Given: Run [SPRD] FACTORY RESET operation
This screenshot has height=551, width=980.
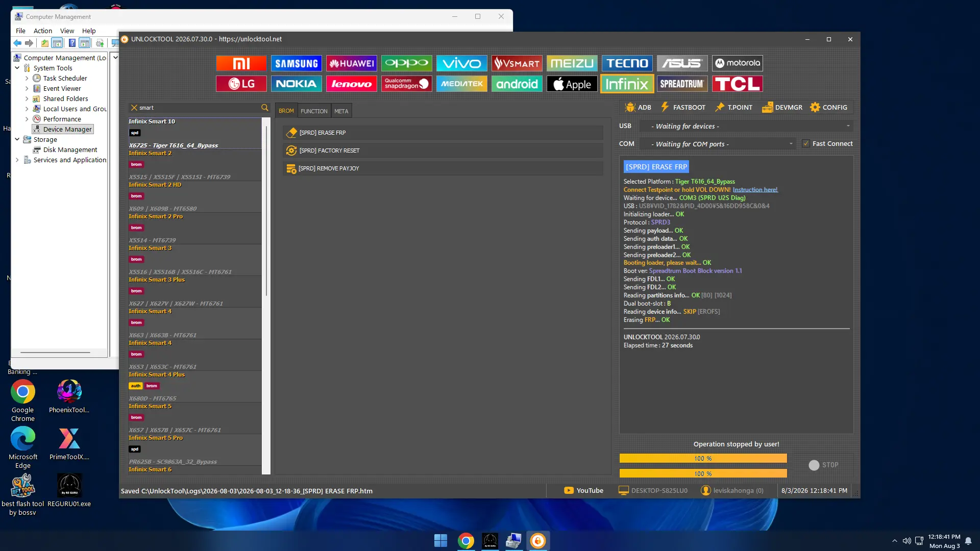Looking at the screenshot, I should tap(443, 151).
